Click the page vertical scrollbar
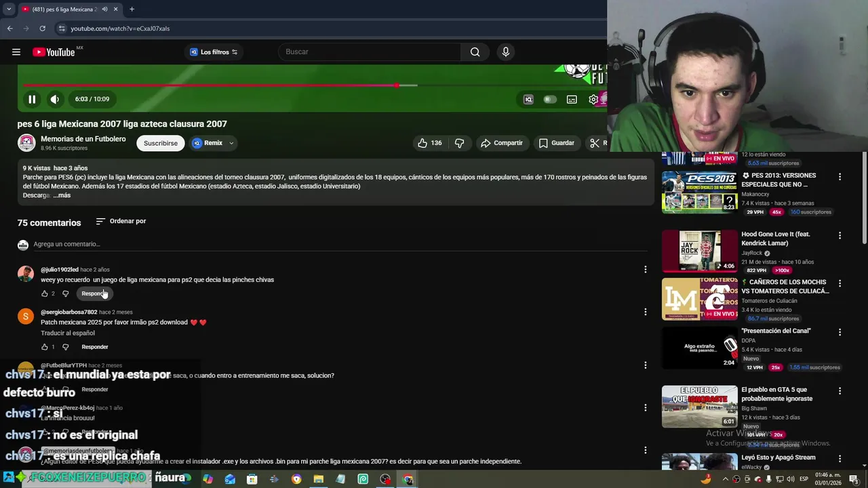868x488 pixels. pos(865,197)
